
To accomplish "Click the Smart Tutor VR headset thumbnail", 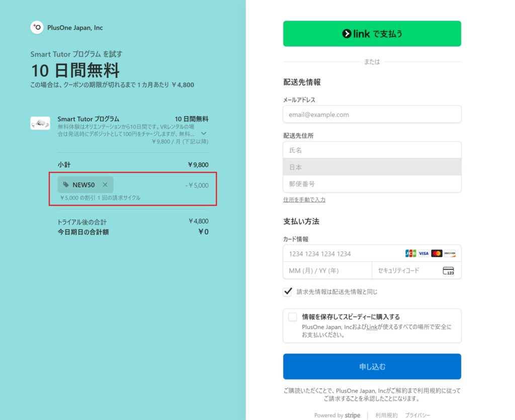I will point(40,123).
